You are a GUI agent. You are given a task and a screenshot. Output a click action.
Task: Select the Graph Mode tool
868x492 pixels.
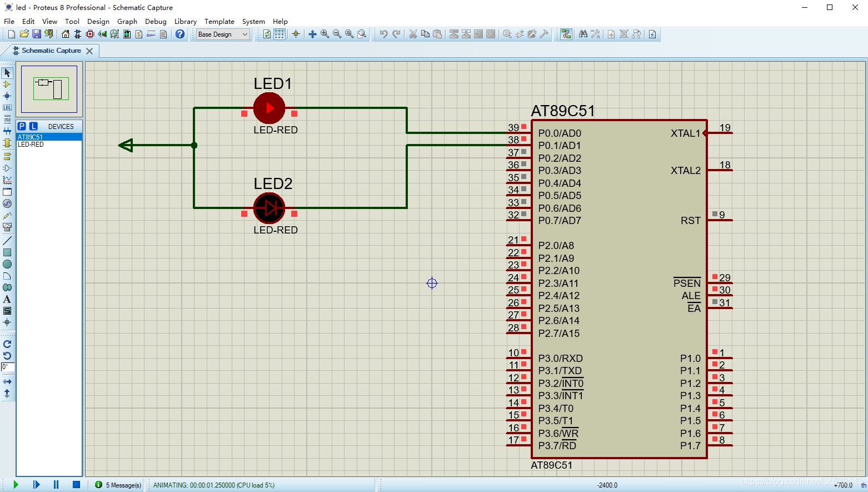[x=7, y=180]
